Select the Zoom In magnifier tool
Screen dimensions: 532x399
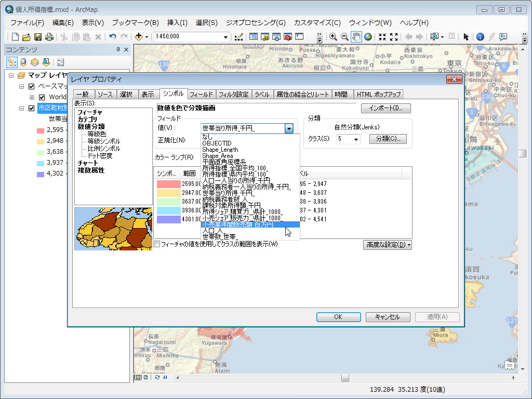point(333,37)
